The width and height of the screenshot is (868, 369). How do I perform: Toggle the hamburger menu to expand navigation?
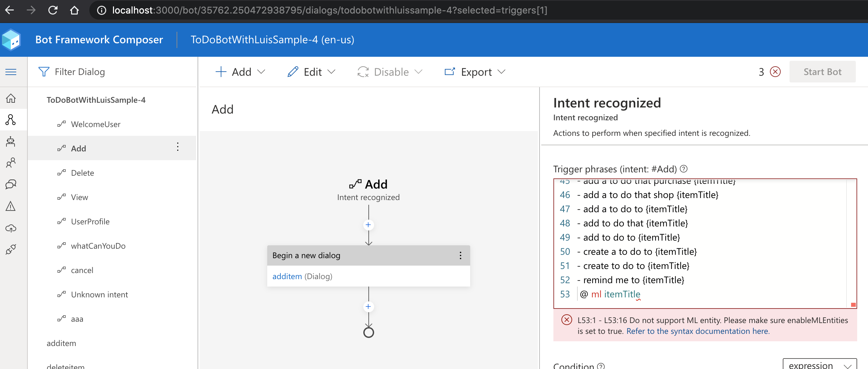pyautogui.click(x=11, y=72)
